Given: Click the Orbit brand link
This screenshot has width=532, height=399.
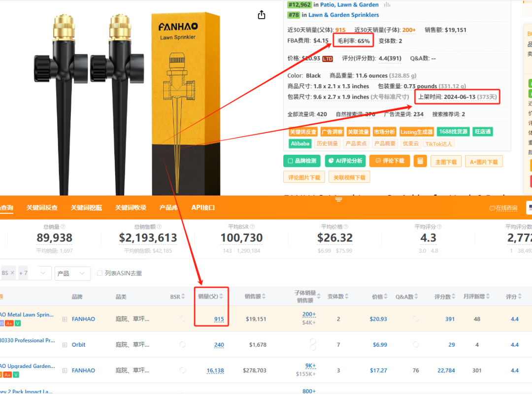Looking at the screenshot, I should pos(78,345).
